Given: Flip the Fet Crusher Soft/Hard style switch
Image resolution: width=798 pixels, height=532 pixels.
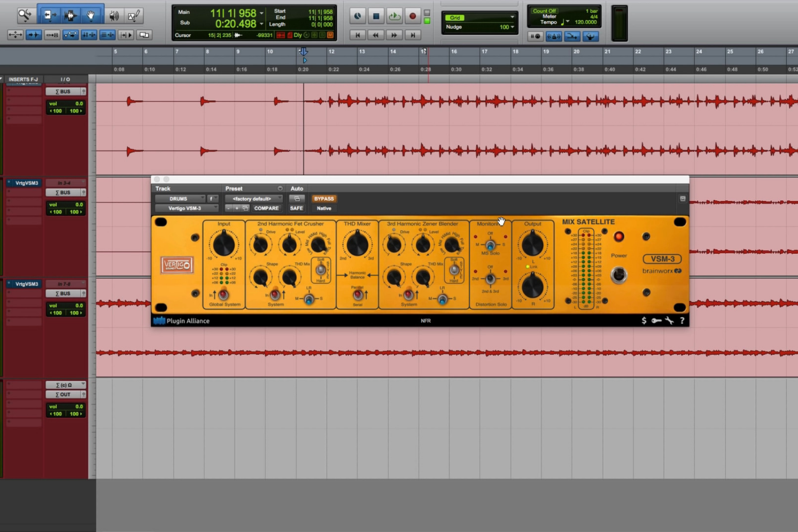Looking at the screenshot, I should pos(321,270).
